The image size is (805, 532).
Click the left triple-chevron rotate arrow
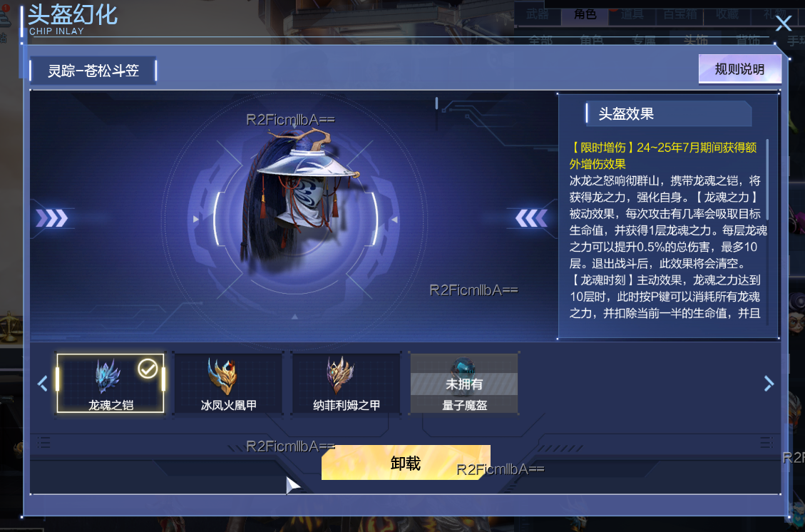[52, 218]
